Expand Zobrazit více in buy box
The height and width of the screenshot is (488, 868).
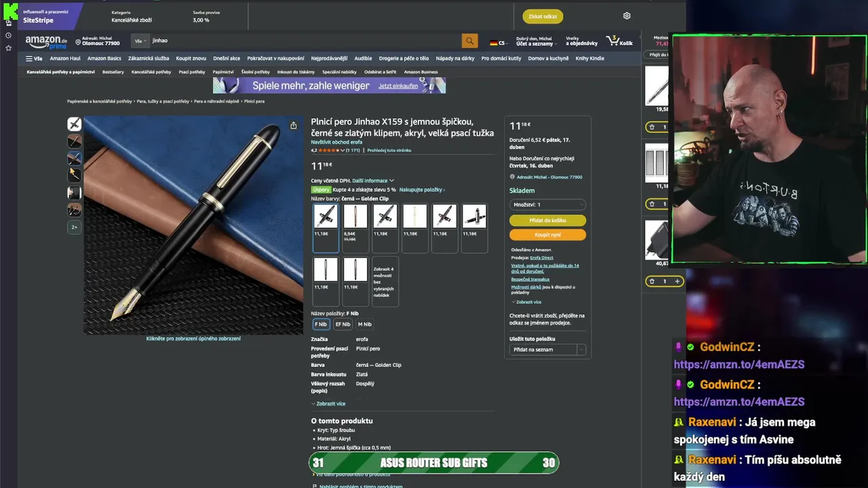coord(526,302)
